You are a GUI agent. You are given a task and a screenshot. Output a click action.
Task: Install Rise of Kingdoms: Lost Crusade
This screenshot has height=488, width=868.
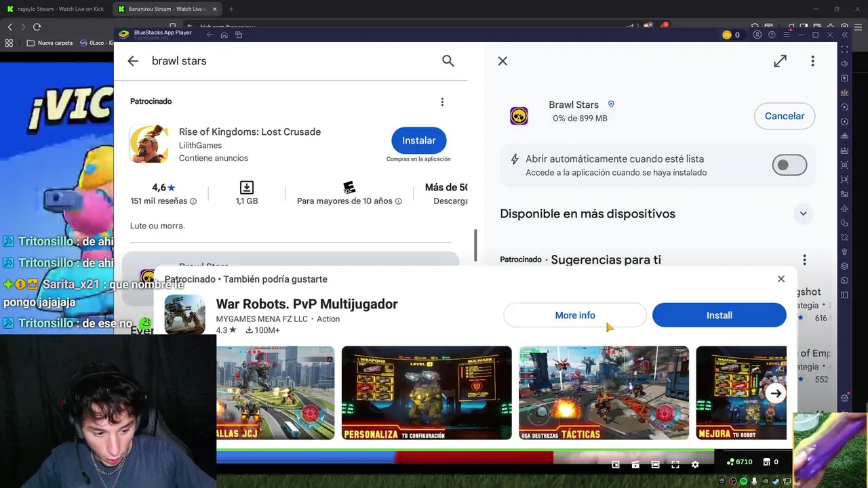point(418,140)
